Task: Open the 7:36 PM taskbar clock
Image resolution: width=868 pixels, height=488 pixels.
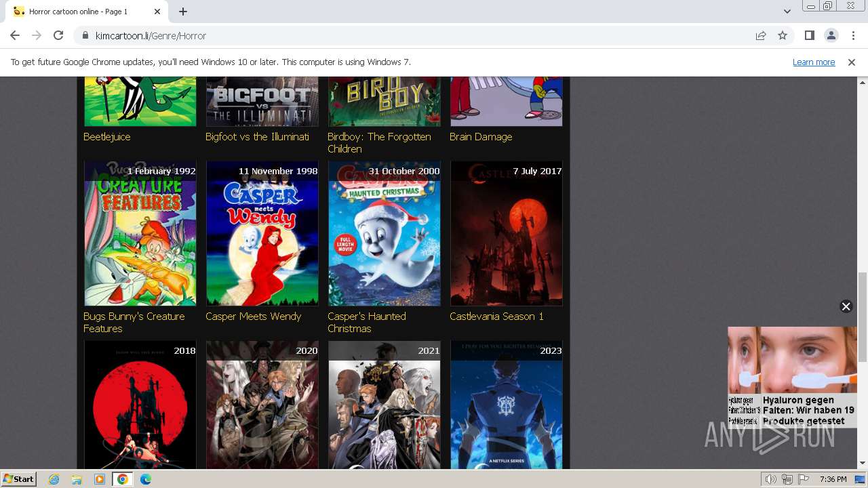Action: coord(833,479)
